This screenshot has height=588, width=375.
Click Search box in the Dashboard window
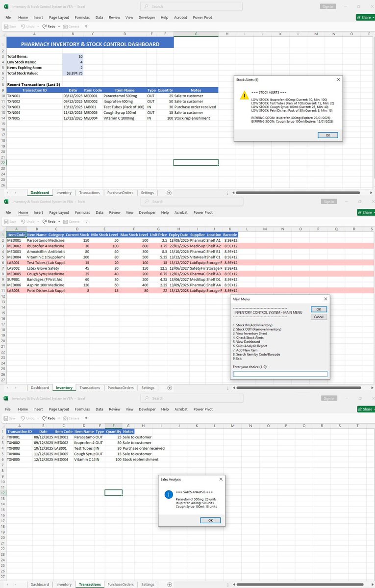pos(191,6)
